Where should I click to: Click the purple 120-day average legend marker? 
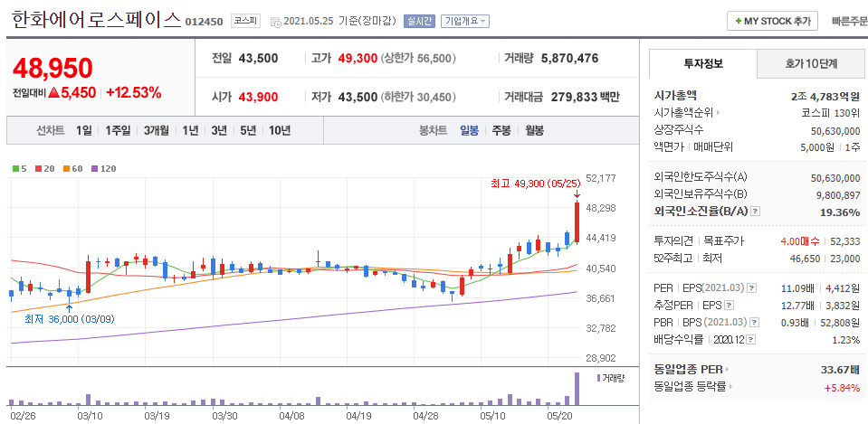pyautogui.click(x=94, y=168)
